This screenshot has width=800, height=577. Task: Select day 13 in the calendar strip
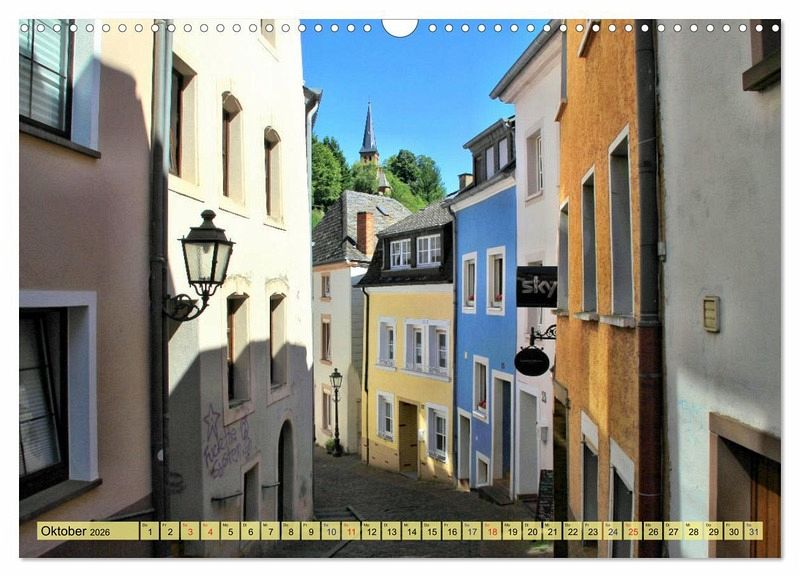point(391,531)
